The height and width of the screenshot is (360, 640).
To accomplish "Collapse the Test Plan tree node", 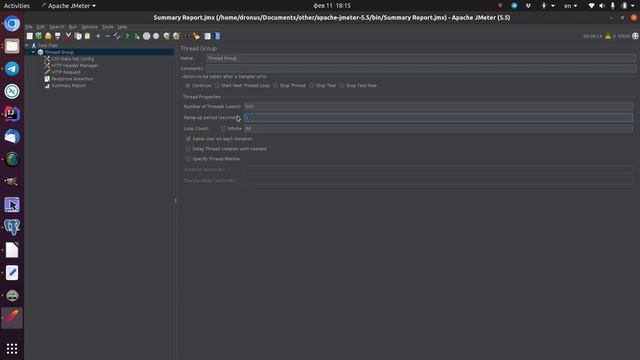I will [x=27, y=46].
